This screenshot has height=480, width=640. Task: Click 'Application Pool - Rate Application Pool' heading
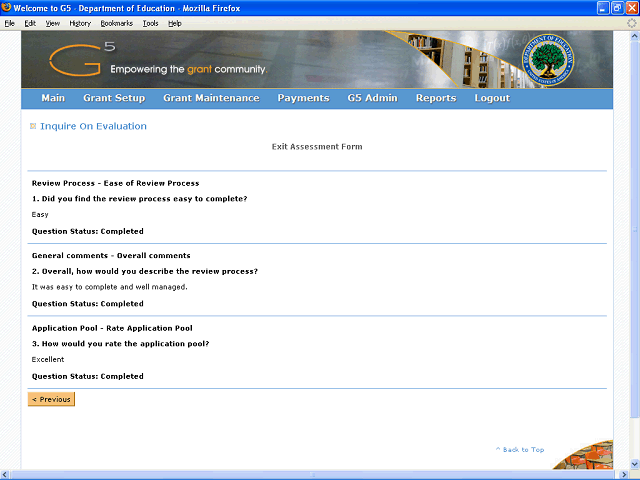(112, 328)
